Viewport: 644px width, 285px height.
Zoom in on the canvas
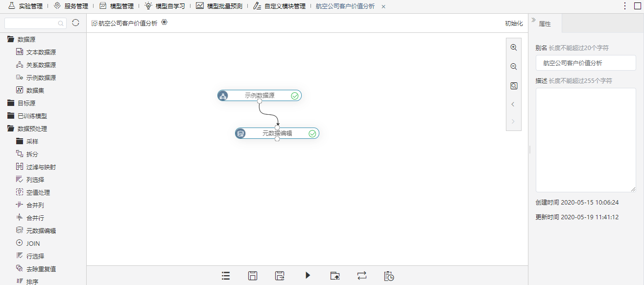click(x=514, y=48)
